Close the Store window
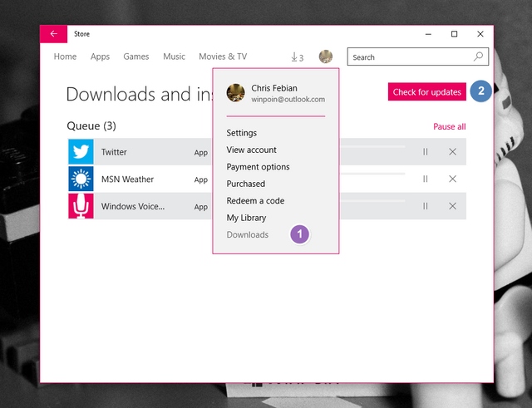 pyautogui.click(x=480, y=34)
